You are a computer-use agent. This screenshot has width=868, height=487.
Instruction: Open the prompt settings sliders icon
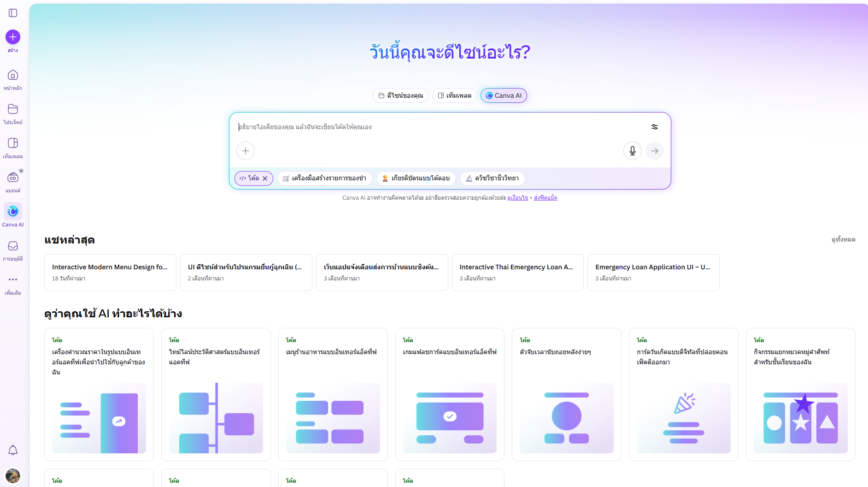click(654, 127)
